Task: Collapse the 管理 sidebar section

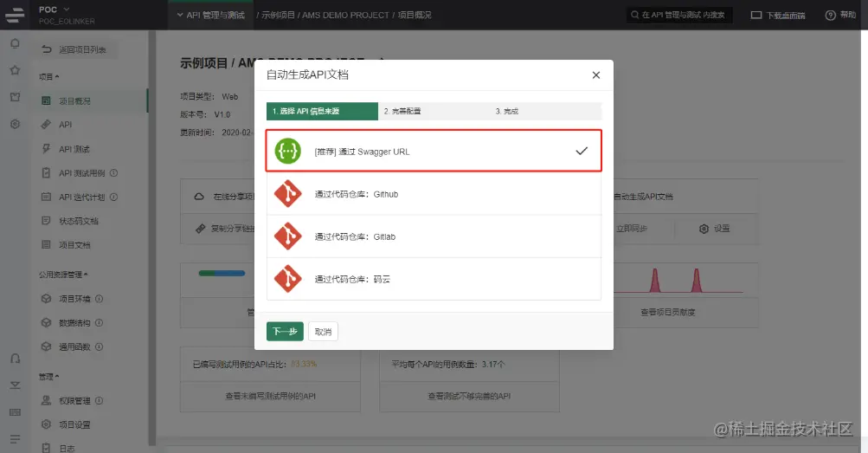Action: pos(48,377)
